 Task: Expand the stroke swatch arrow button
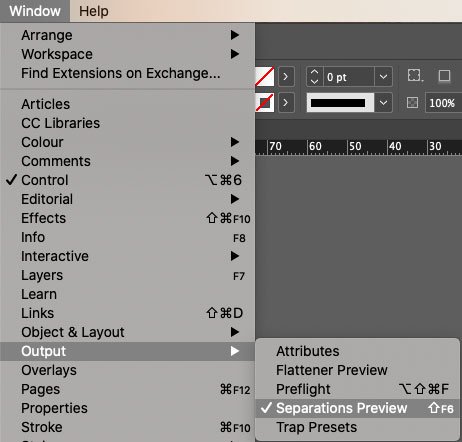click(x=286, y=102)
